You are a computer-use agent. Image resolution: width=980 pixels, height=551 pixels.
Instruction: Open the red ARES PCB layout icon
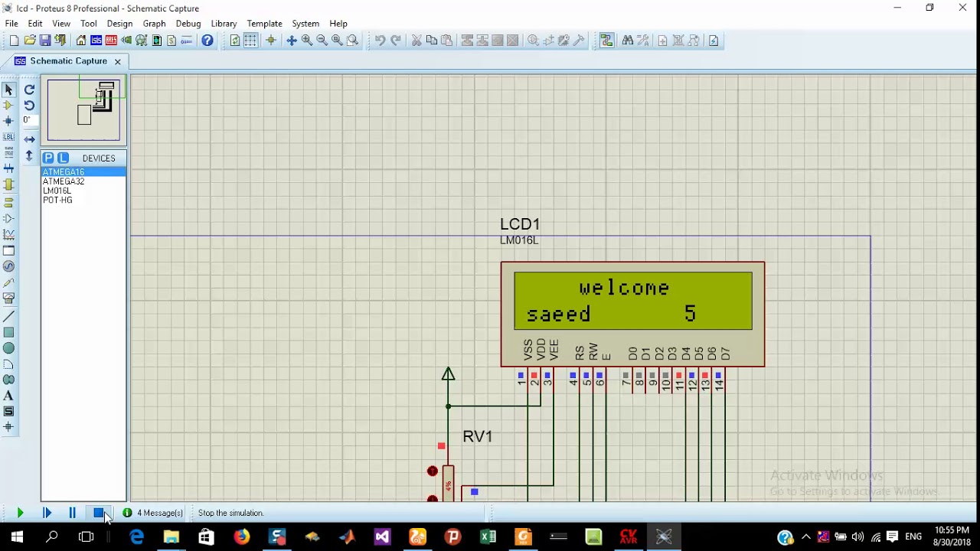point(111,41)
